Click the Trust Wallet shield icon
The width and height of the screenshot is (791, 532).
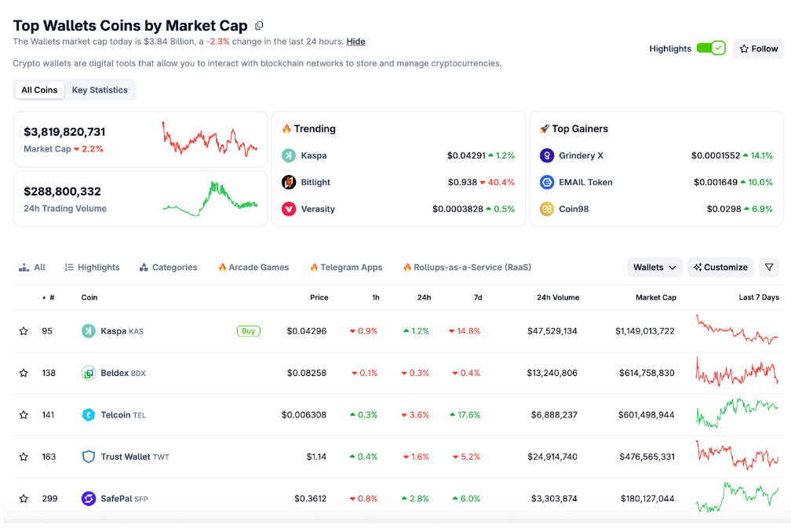[x=88, y=457]
